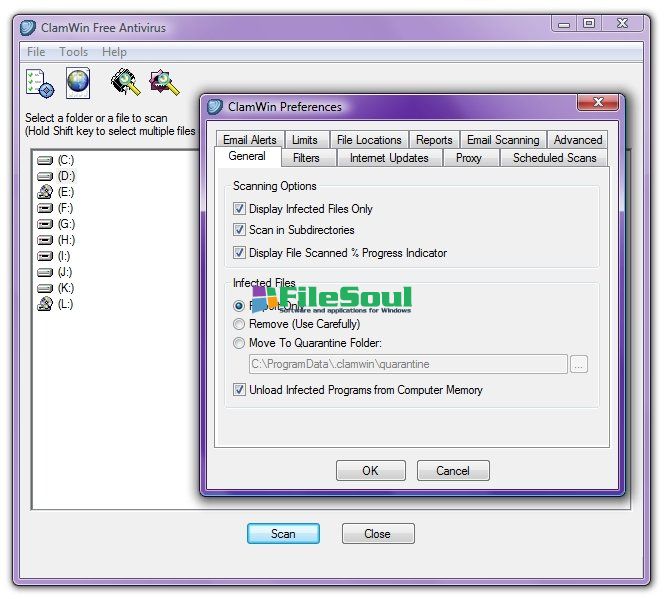Viewport: 666px width, 599px height.
Task: Click OK in ClamWin Preferences
Action: tap(370, 471)
